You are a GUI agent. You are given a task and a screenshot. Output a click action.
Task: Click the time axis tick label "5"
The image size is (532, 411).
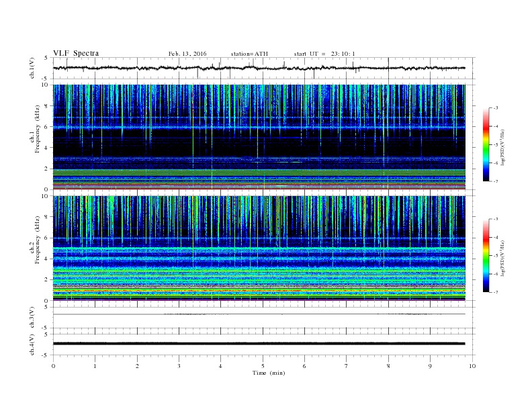263,366
